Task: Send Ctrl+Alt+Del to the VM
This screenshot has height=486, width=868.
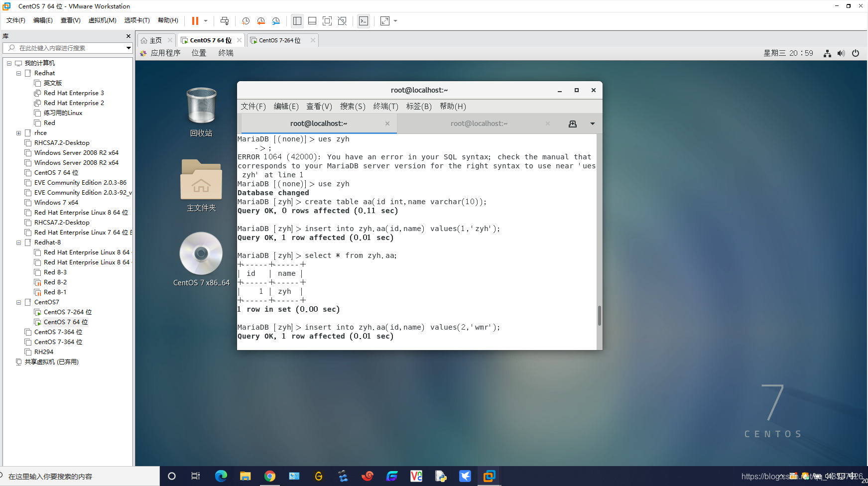Action: point(225,21)
